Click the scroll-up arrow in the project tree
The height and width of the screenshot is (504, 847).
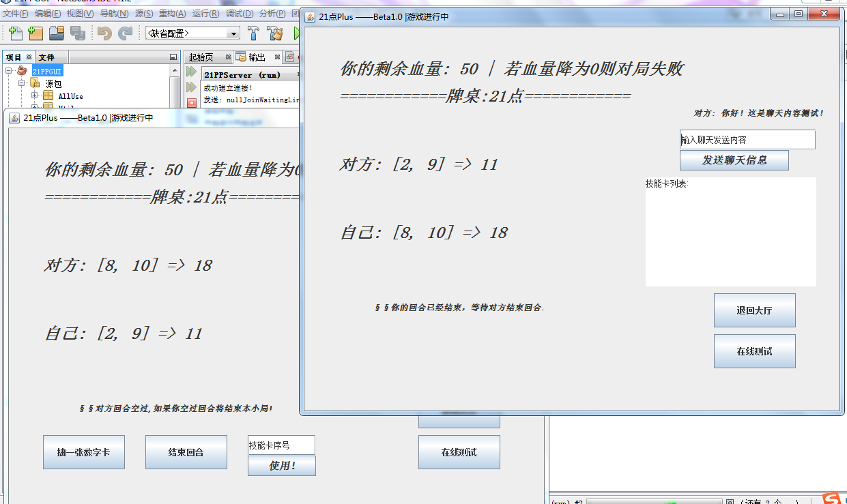[175, 71]
